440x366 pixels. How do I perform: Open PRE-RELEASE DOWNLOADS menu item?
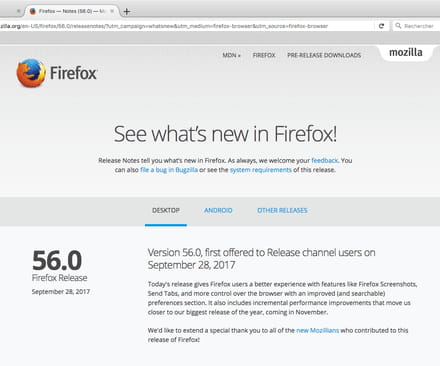click(x=324, y=55)
